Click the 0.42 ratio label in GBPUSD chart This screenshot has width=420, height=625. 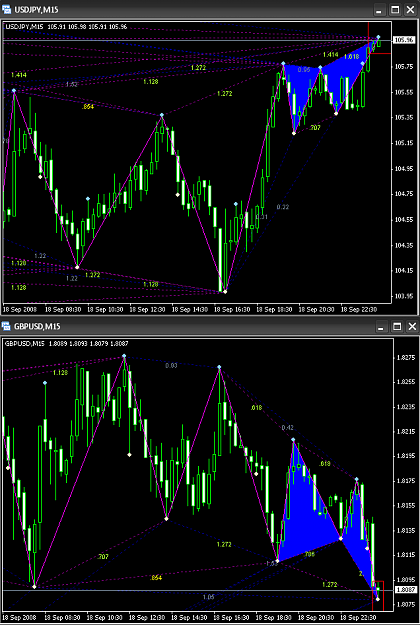point(287,428)
